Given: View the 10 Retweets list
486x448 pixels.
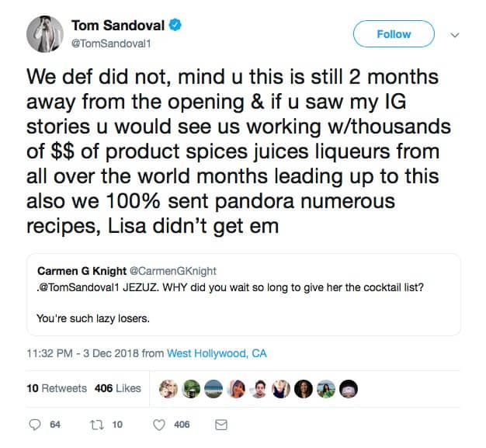Looking at the screenshot, I should click(57, 388).
